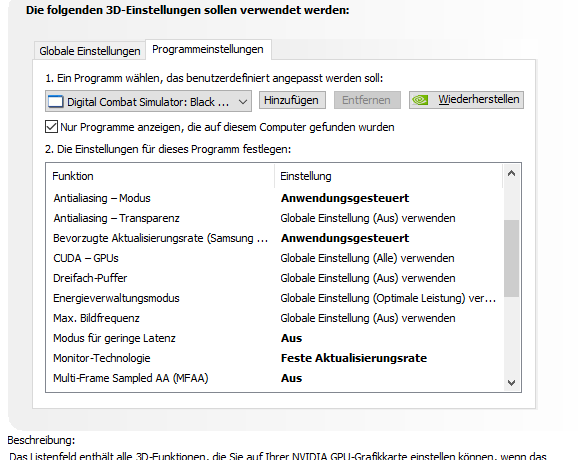
Task: Open the setting value for Dreifach-Puffer
Action: [x=368, y=278]
